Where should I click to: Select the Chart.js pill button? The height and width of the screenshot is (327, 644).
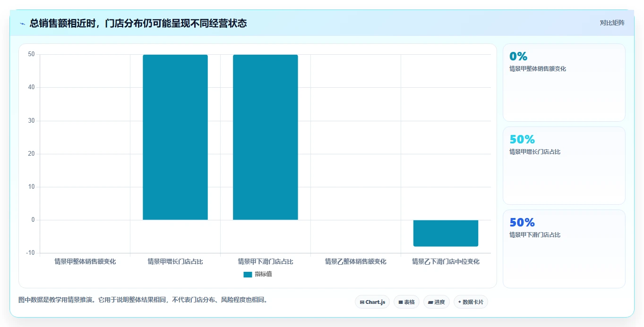(x=372, y=302)
